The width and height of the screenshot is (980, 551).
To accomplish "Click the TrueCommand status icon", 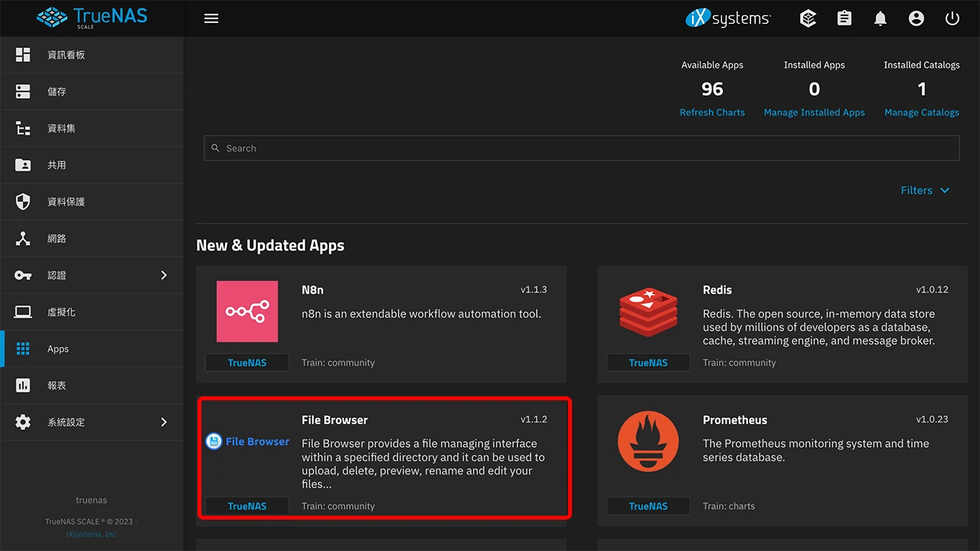I will [808, 18].
